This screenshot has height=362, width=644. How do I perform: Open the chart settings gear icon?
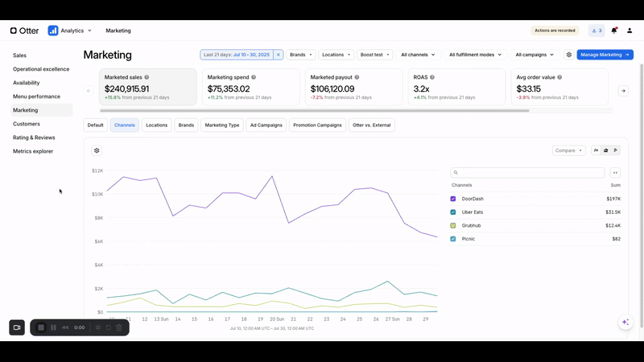click(x=97, y=150)
